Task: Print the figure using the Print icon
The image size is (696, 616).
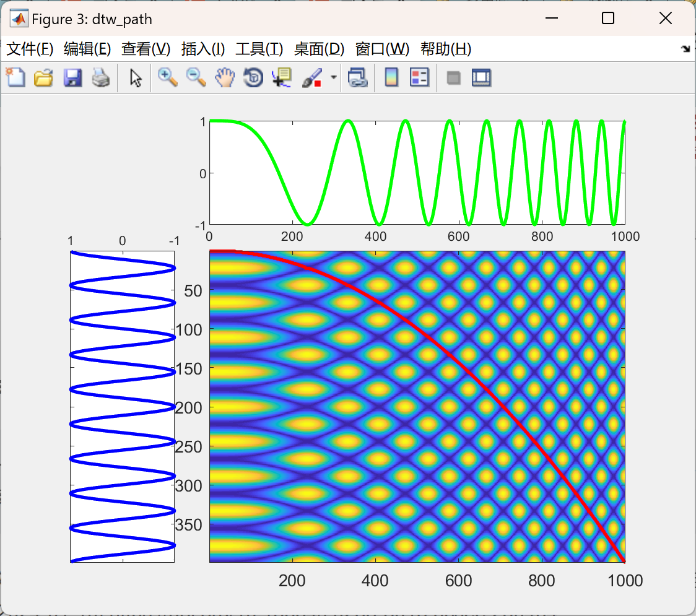Action: coord(101,77)
